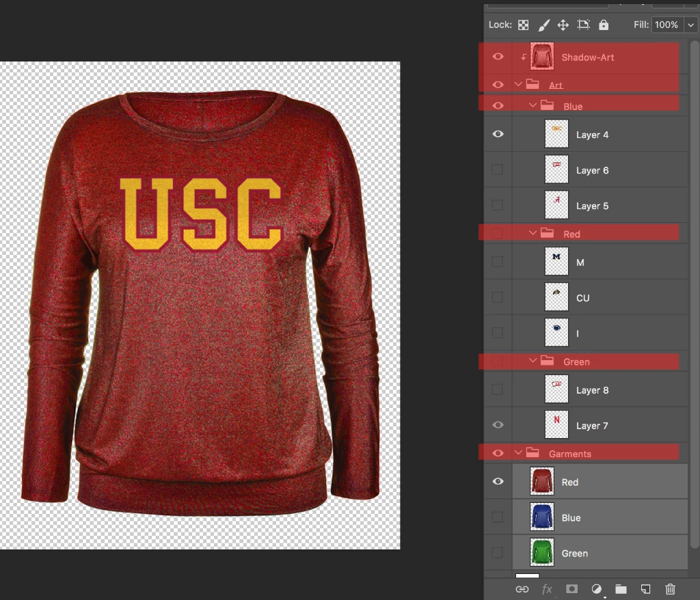
Task: Select the M layer thumbnail
Action: [x=556, y=261]
